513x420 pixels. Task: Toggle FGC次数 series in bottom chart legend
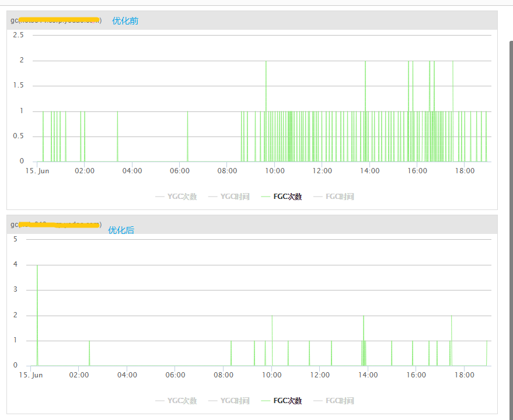point(282,401)
